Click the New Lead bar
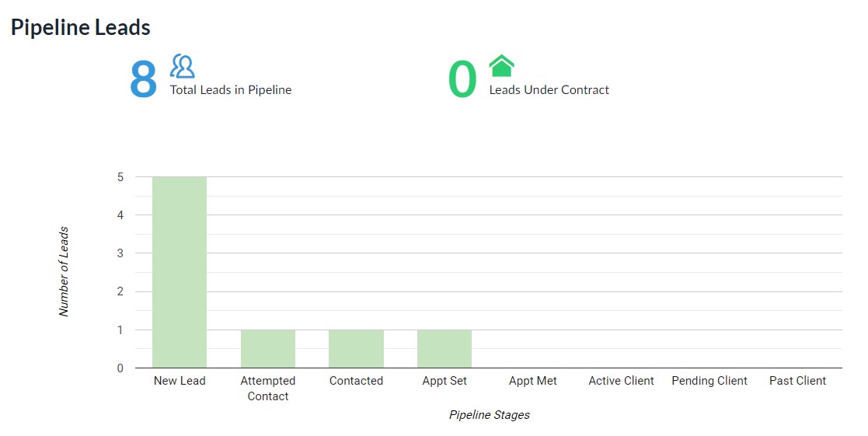The width and height of the screenshot is (868, 436). (x=180, y=272)
